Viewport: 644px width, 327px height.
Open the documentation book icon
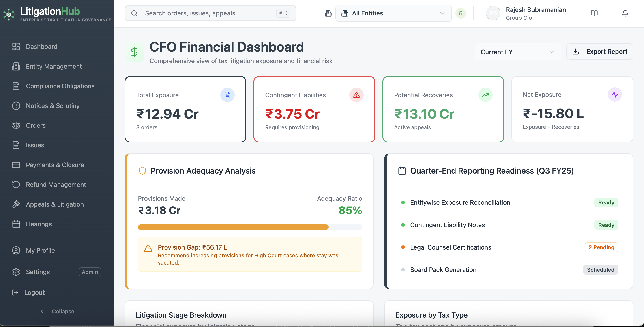point(594,13)
